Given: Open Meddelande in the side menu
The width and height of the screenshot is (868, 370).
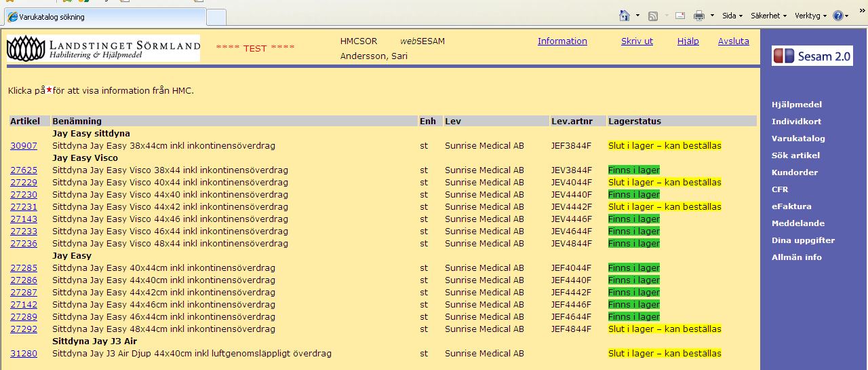Looking at the screenshot, I should [x=798, y=223].
